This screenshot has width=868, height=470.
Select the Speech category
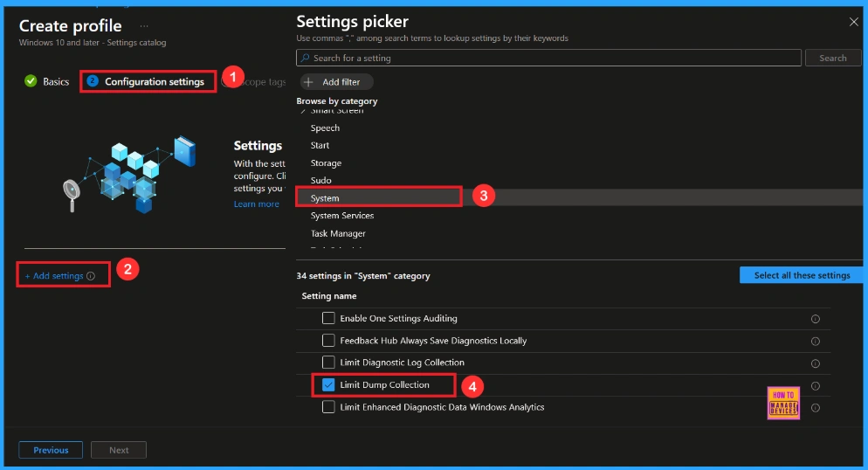(x=325, y=128)
